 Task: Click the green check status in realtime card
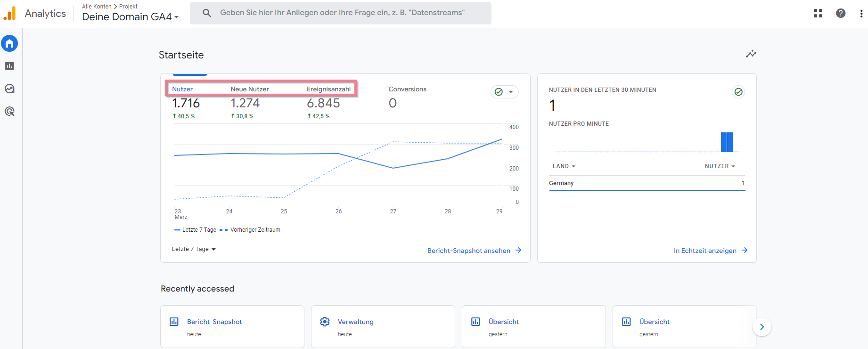pyautogui.click(x=738, y=92)
